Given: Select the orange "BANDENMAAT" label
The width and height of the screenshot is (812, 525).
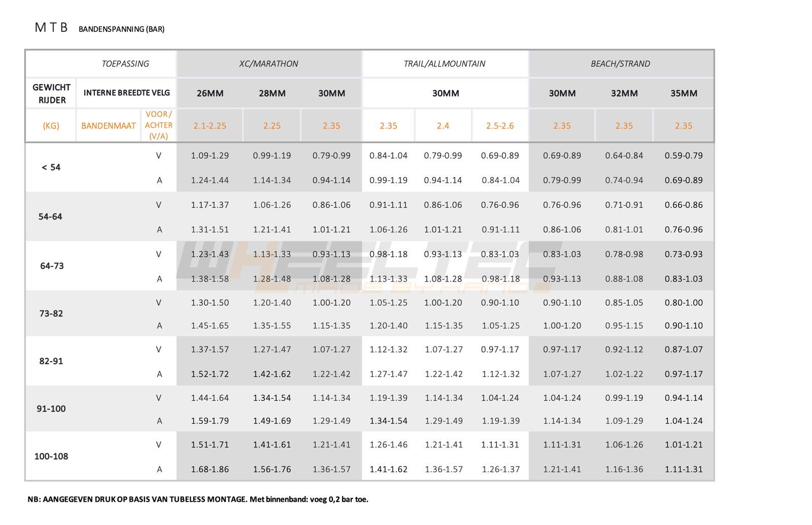Looking at the screenshot, I should [x=109, y=126].
